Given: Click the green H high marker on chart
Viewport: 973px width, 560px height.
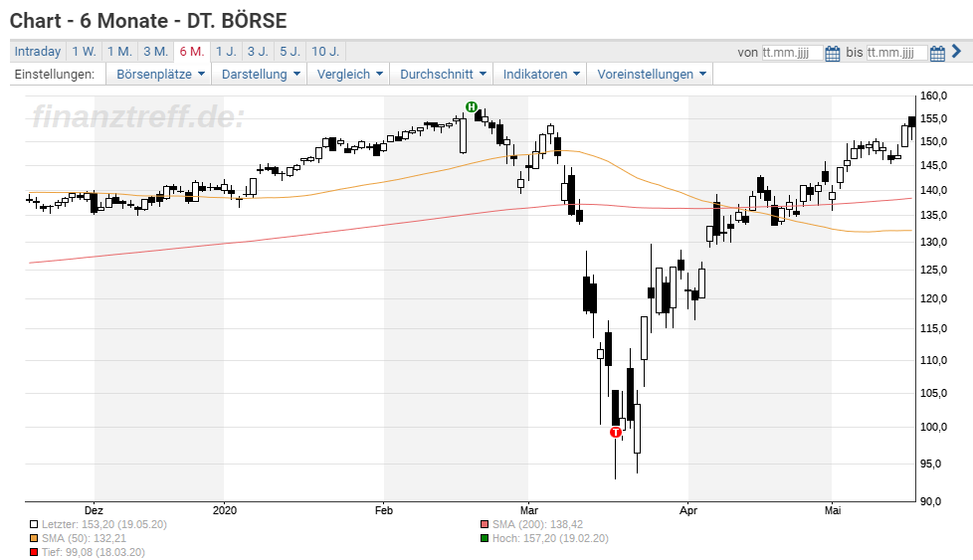Looking at the screenshot, I should [472, 107].
